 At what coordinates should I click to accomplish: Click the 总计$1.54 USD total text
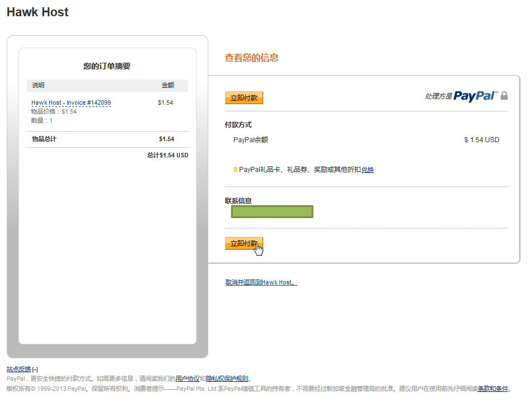click(x=167, y=155)
